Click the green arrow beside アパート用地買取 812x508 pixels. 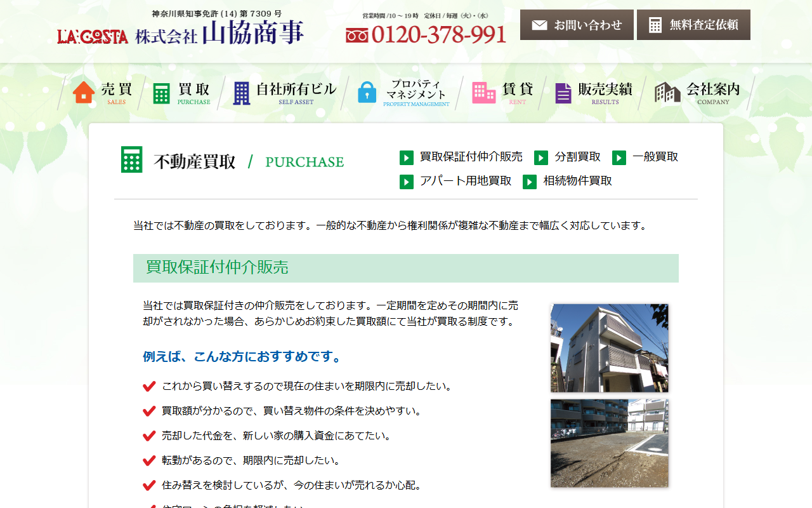(407, 182)
